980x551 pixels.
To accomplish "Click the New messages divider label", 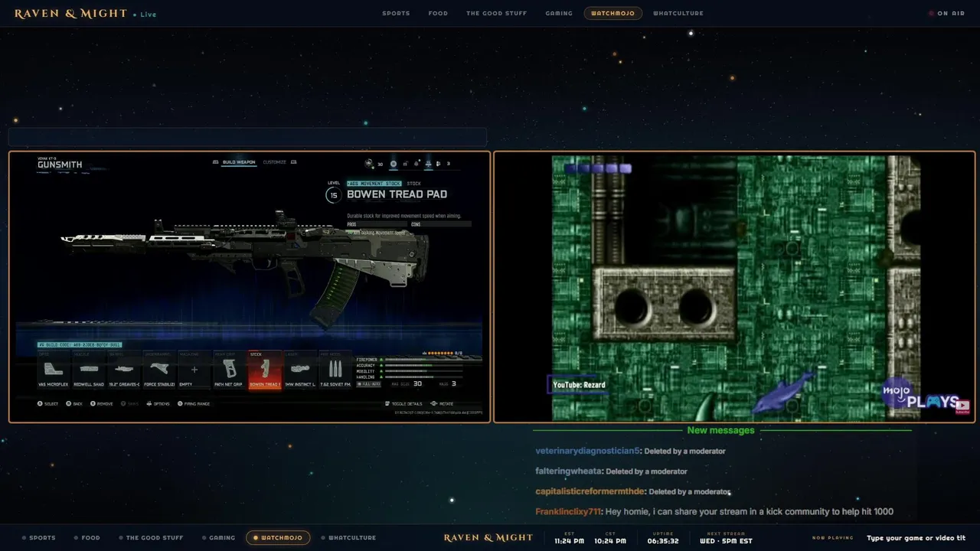I will pos(720,430).
